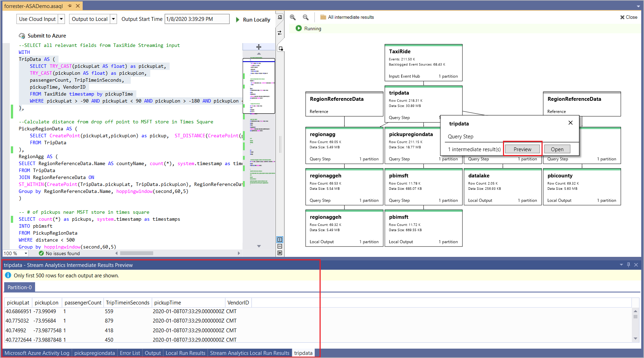Open Stream Analytics Local Run Results tab
The height and width of the screenshot is (358, 644).
click(x=250, y=353)
